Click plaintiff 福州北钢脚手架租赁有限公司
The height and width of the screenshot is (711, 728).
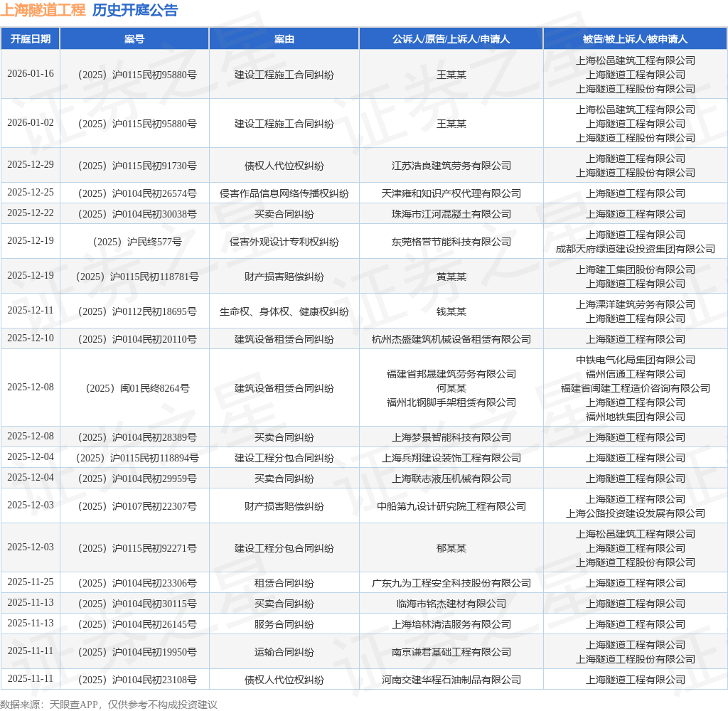pos(451,402)
